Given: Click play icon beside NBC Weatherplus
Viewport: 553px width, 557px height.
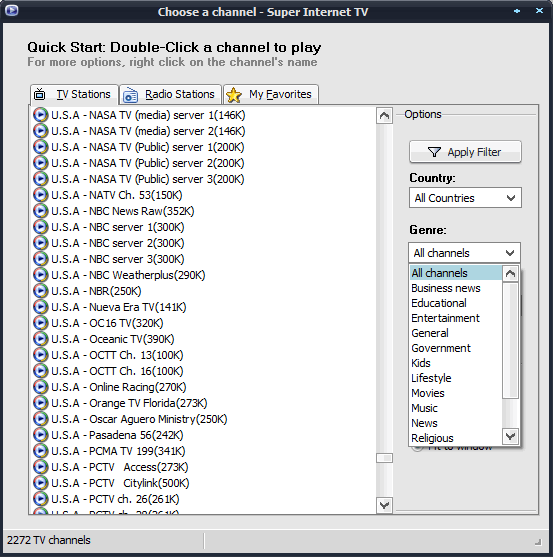Looking at the screenshot, I should click(40, 275).
